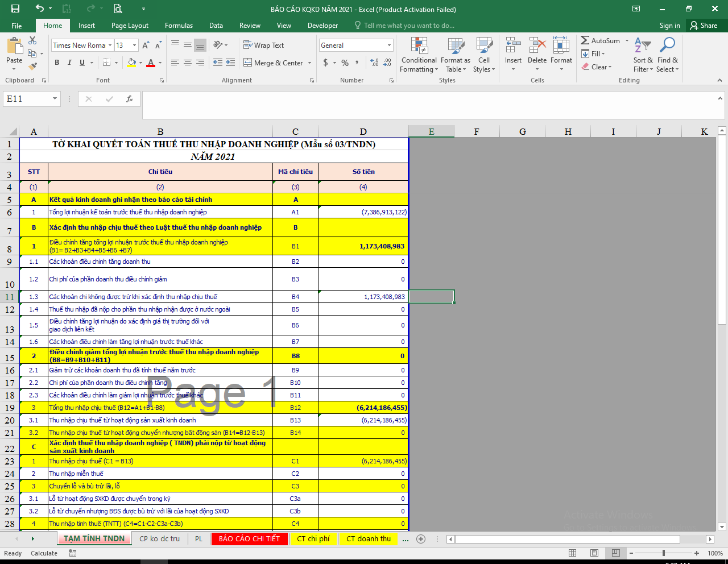Toggle Wrap Text option
The height and width of the screenshot is (564, 728).
pos(263,45)
